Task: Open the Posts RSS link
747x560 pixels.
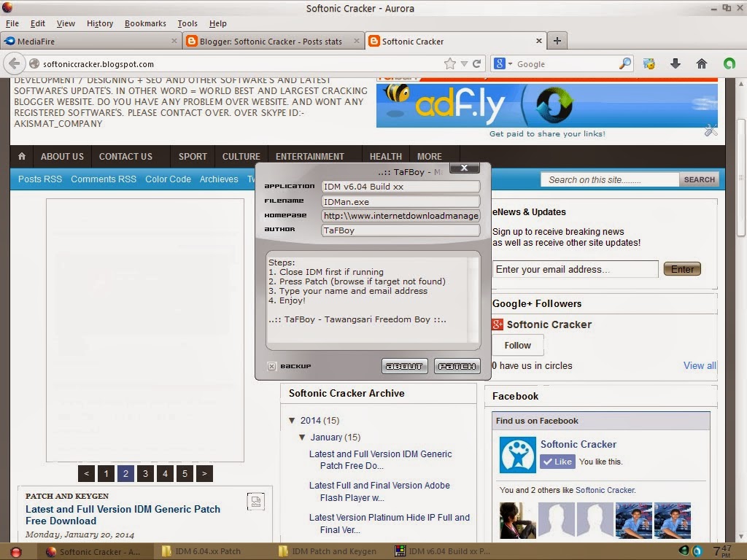Action: (x=40, y=179)
